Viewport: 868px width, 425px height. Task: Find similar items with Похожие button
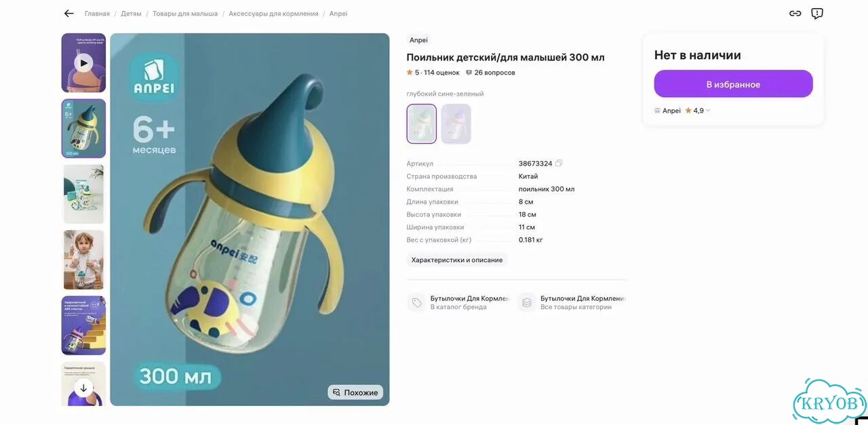point(355,392)
